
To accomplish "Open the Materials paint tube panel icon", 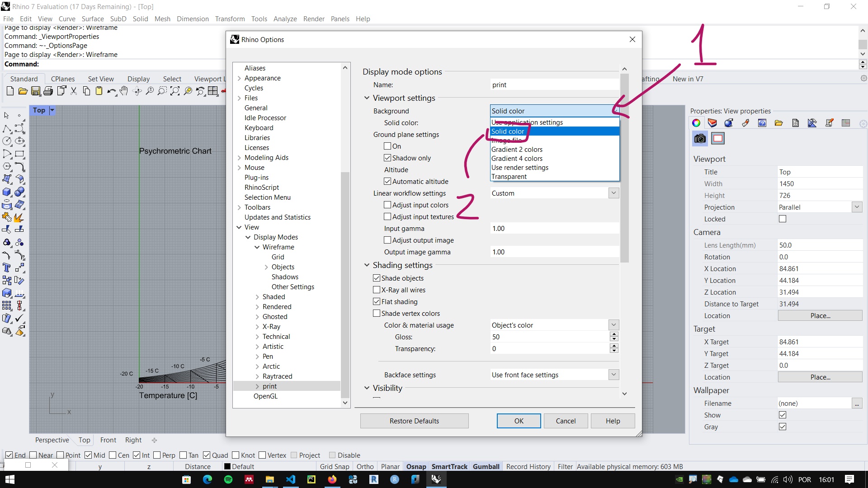I will [745, 123].
